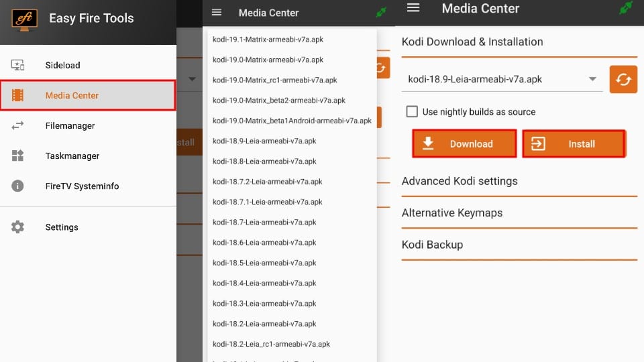Select Media Center in the drawer
The image size is (644, 362).
[89, 95]
